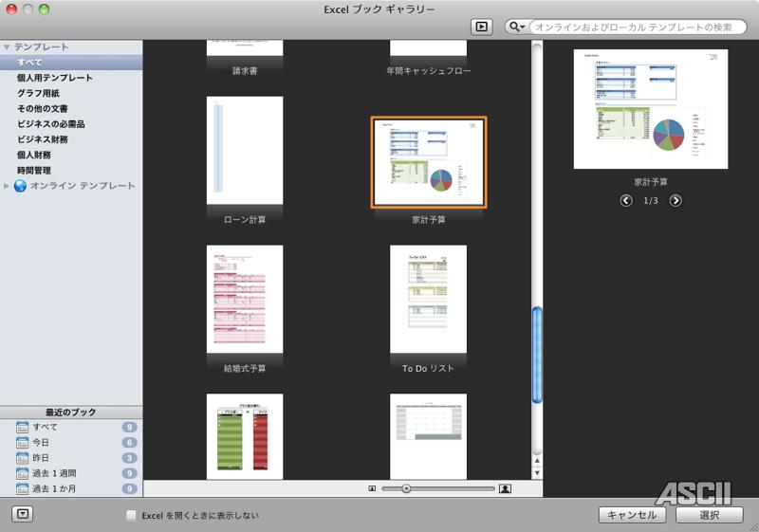Viewport: 759px width, 532px height.
Task: Click calendar icon beside 過去 1 週間
Action: click(x=22, y=473)
